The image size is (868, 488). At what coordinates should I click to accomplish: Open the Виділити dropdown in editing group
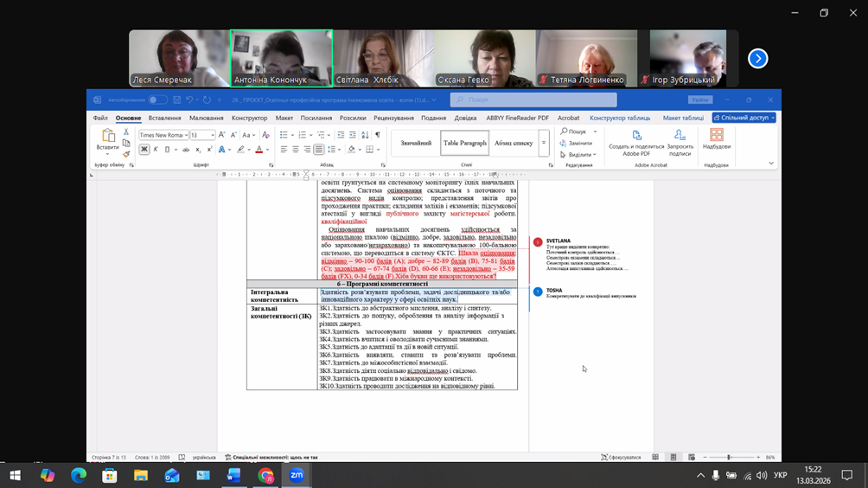(x=579, y=155)
